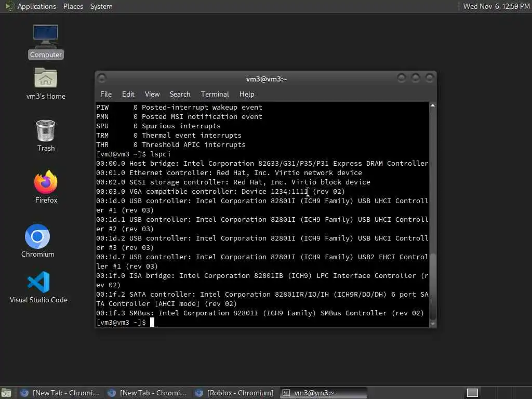Launch Visual Studio Code from desktop
Image resolution: width=532 pixels, height=399 pixels.
(38, 287)
